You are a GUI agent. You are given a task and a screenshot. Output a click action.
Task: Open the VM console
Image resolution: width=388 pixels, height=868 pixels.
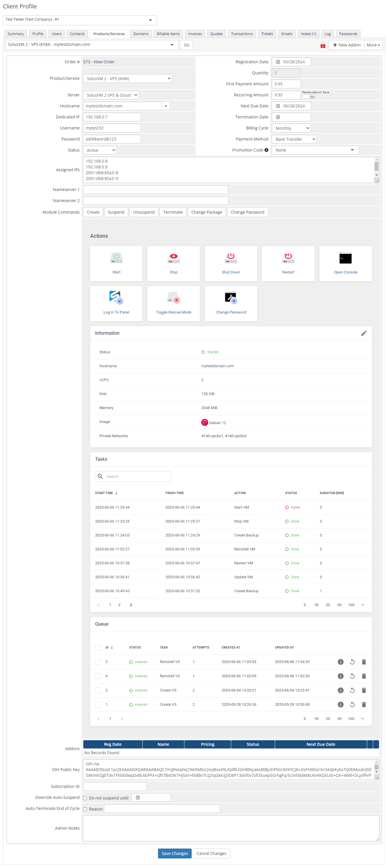345,258
